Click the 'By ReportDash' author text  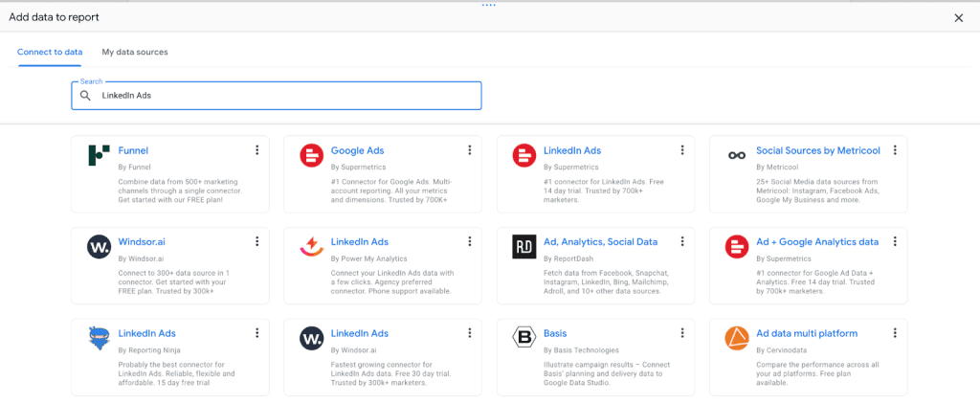point(568,258)
